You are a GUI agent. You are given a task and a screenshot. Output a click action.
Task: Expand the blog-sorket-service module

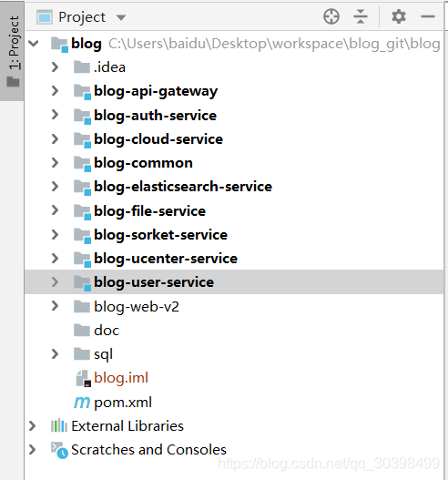pos(55,235)
